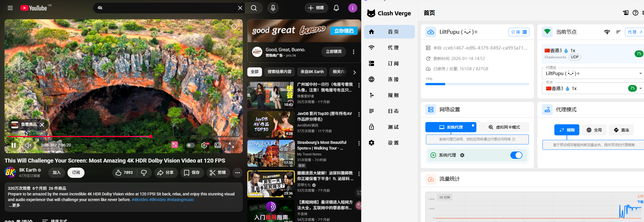The width and height of the screenshot is (644, 222).
Task: Click the 订阅 subscribe button under video
Action: [76, 173]
